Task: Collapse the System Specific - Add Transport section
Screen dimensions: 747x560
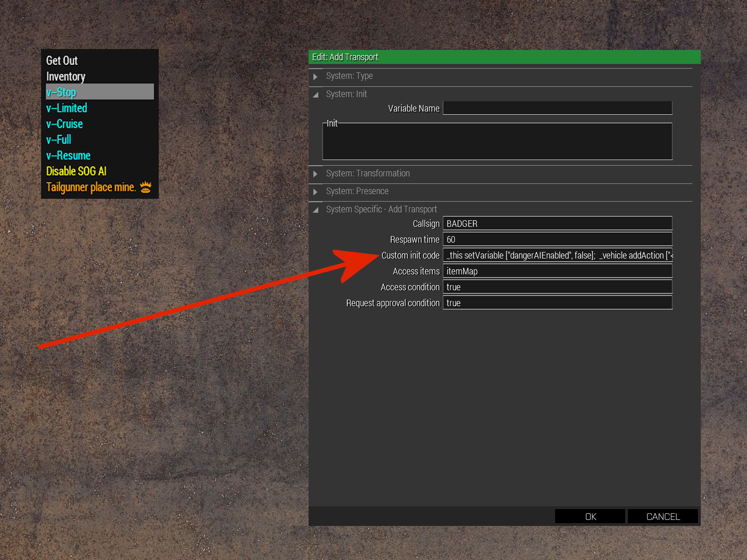Action: coord(316,209)
